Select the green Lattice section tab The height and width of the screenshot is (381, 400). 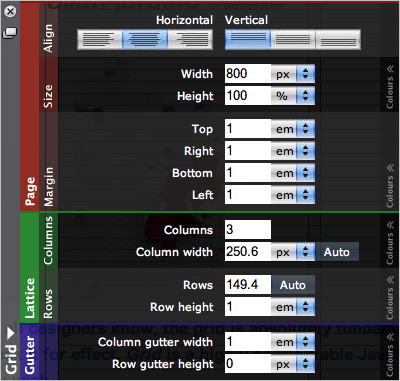[x=30, y=268]
